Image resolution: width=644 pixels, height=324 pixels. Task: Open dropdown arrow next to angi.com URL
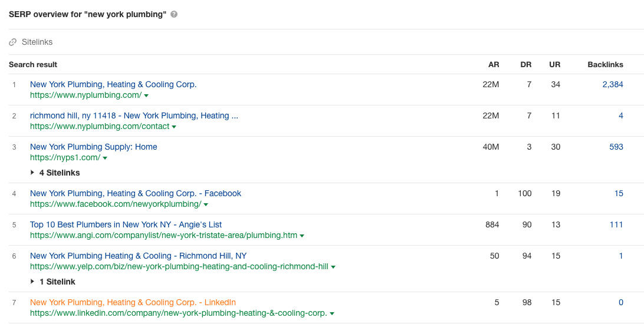click(302, 236)
